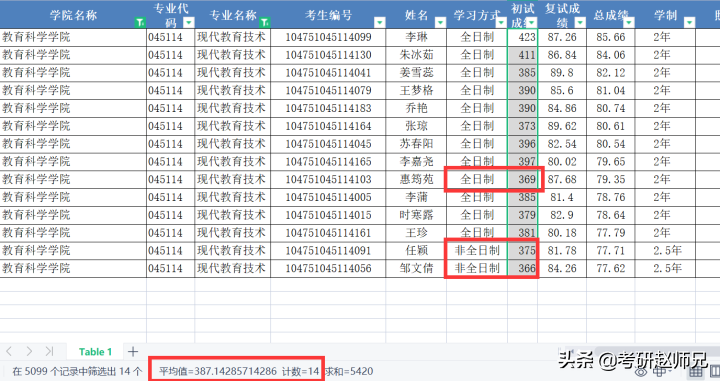Viewport: 720px width, 381px height.
Task: Click the 计数=14 status entry
Action: [300, 371]
